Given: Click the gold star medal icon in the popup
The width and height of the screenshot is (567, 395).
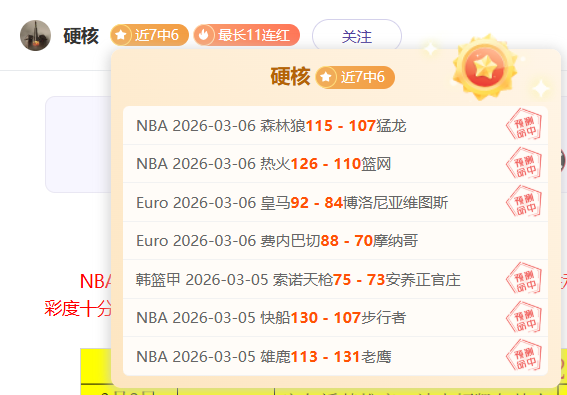Looking at the screenshot, I should (485, 67).
